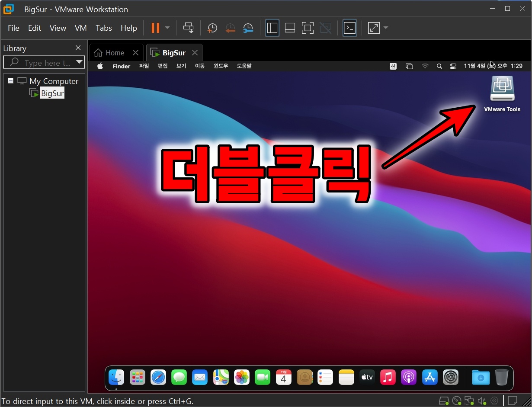Click the screen mirroring menu bar icon
The height and width of the screenshot is (407, 532).
[409, 66]
